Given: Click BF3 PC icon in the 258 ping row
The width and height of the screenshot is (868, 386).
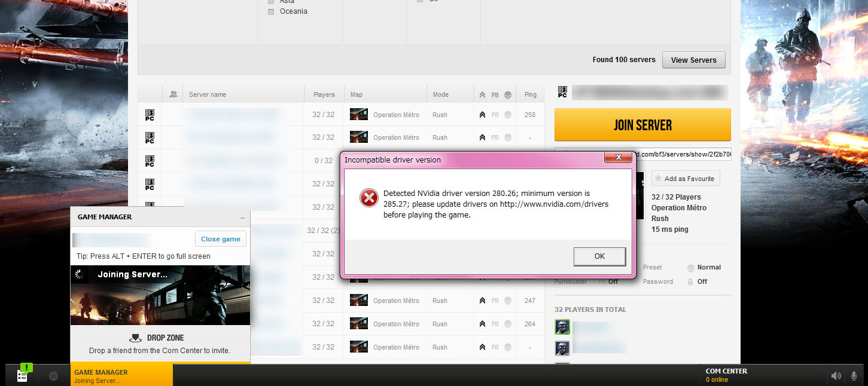Looking at the screenshot, I should click(x=150, y=115).
